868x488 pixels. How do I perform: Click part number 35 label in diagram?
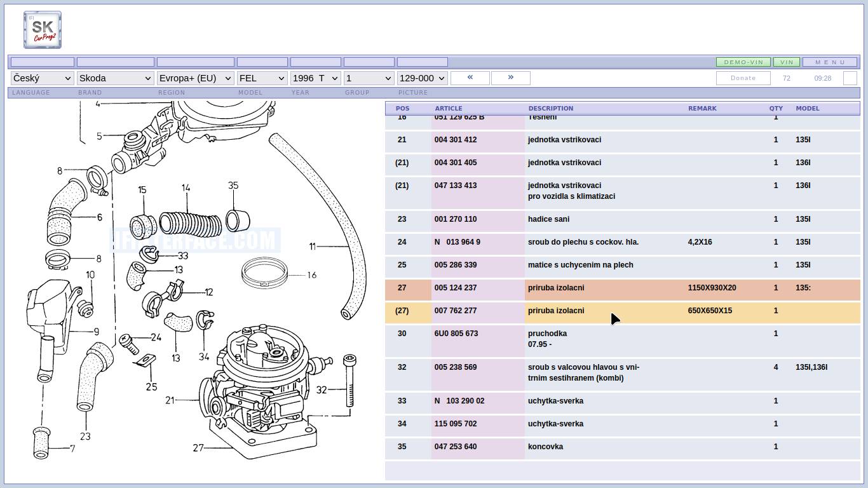click(x=233, y=186)
